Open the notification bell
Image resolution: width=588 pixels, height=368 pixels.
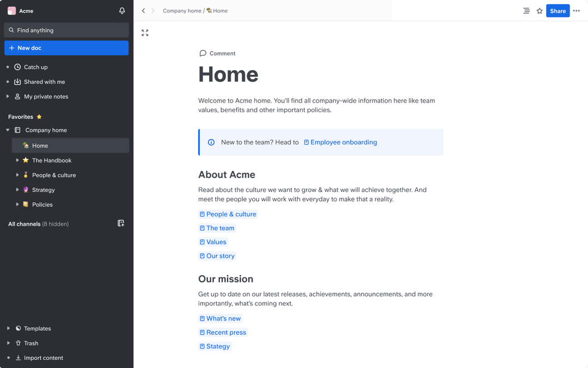[122, 10]
